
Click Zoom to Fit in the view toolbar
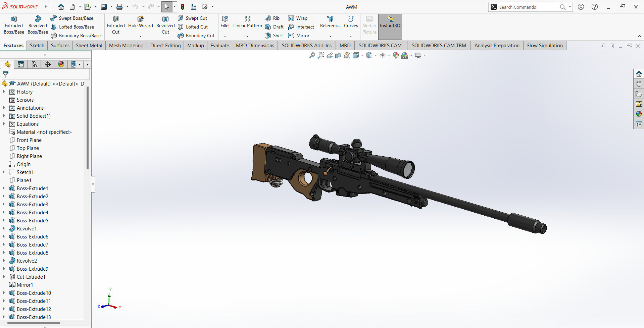pos(312,55)
